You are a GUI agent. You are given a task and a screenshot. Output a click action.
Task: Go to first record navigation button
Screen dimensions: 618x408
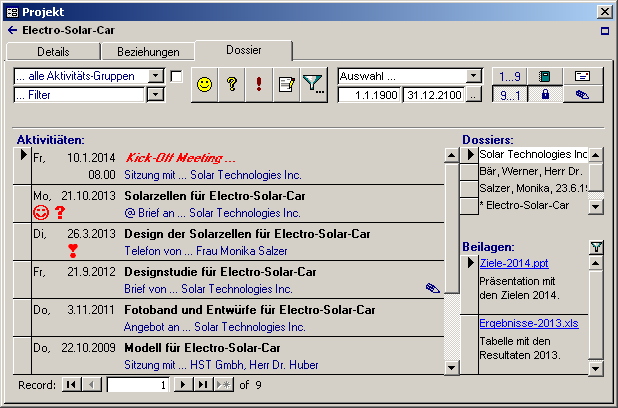point(71,384)
